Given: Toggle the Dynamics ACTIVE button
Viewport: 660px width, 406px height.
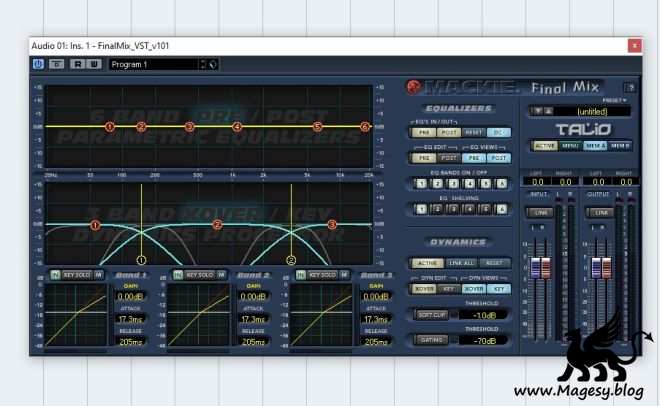Looking at the screenshot, I should [427, 263].
